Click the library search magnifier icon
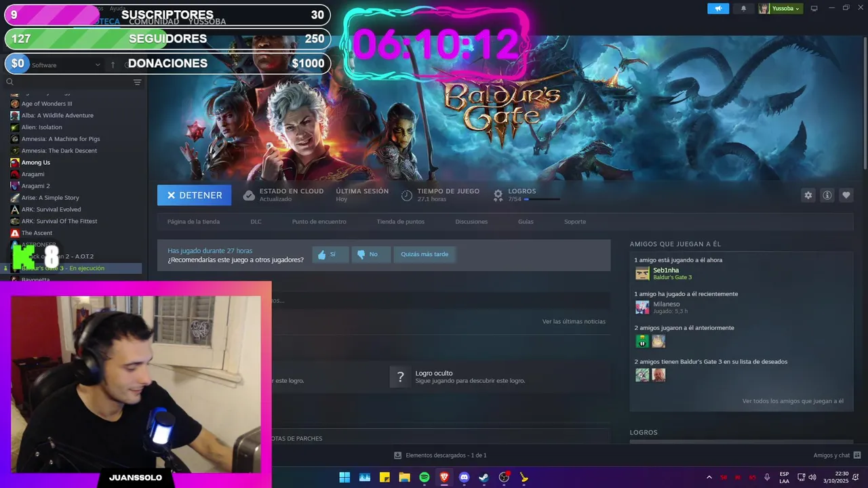This screenshot has height=488, width=868. 9,82
